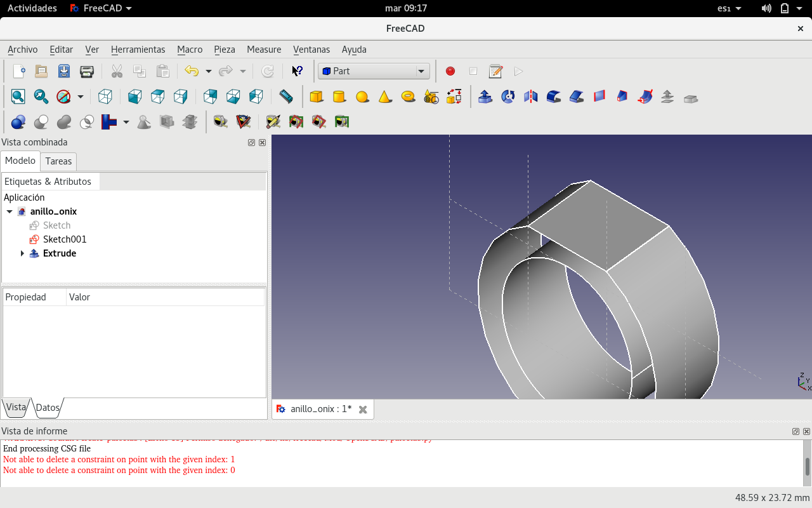Toggle float on Vista combinada panel
Screen dimensions: 812x508
pyautogui.click(x=252, y=143)
